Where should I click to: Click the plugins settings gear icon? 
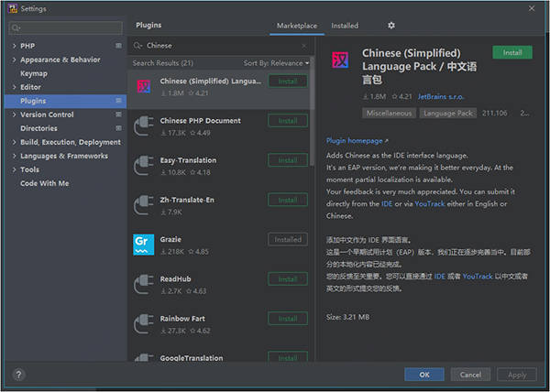(391, 26)
